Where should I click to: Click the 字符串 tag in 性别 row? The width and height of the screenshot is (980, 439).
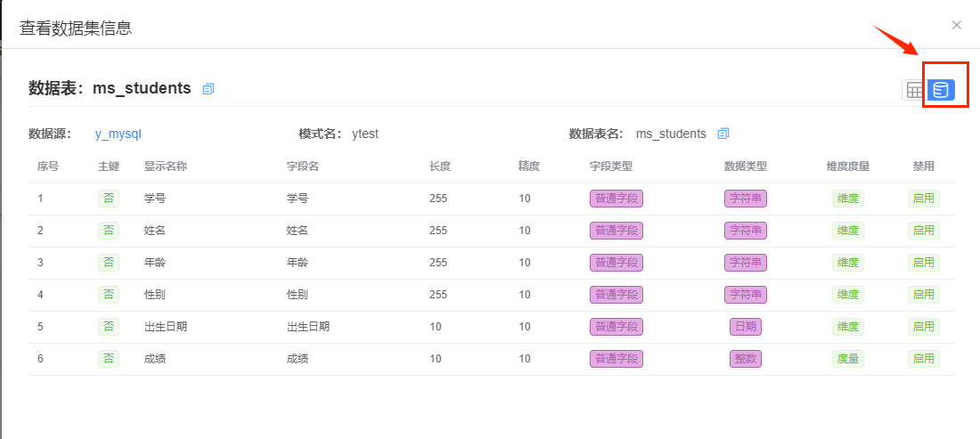746,294
